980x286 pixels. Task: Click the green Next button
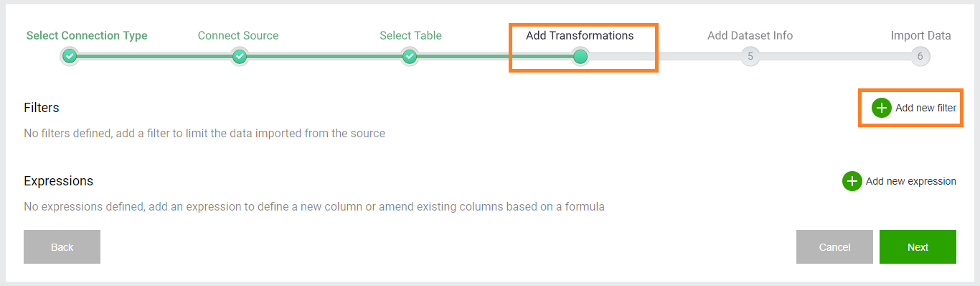[918, 247]
